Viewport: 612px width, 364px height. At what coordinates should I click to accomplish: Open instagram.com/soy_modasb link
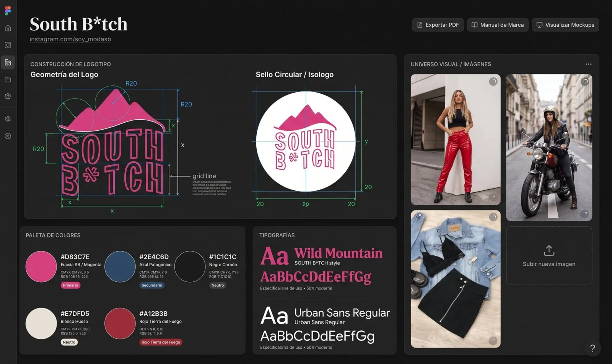[x=70, y=39]
